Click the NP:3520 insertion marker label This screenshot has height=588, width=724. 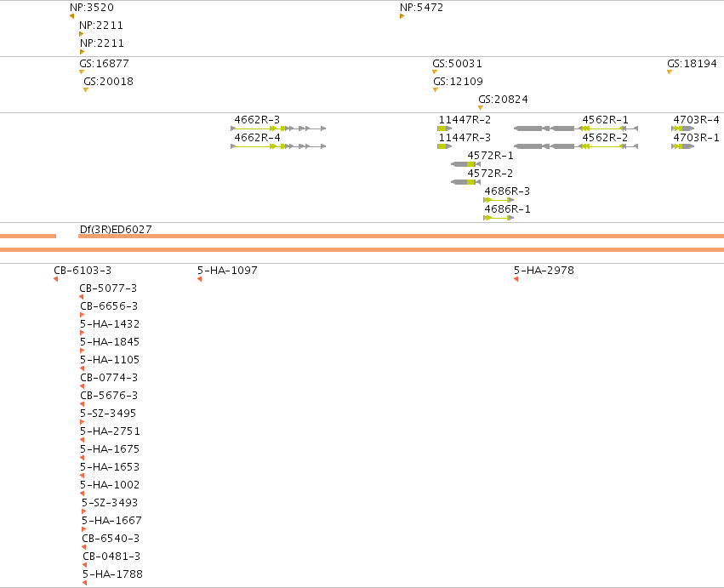click(x=91, y=8)
